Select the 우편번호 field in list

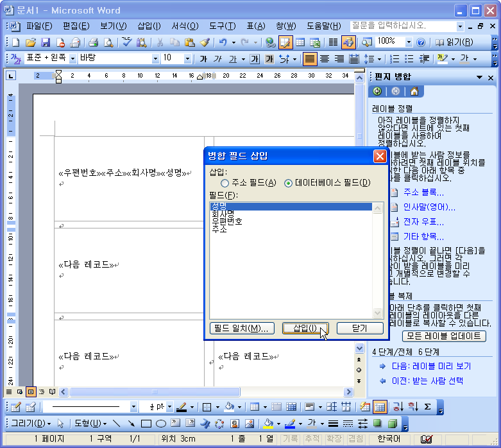(x=291, y=221)
